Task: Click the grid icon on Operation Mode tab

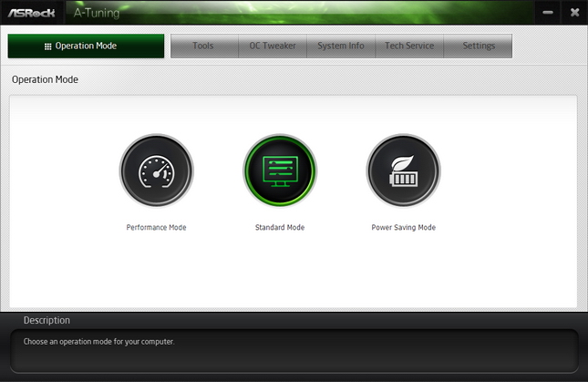Action: click(47, 46)
